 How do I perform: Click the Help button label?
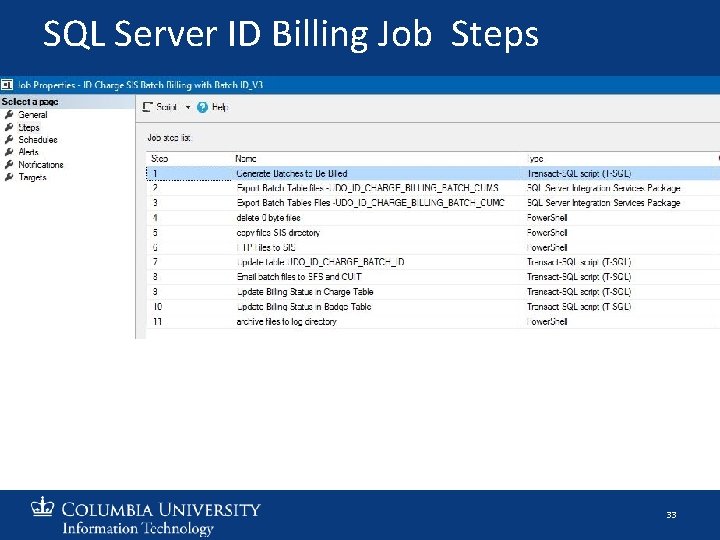220,107
